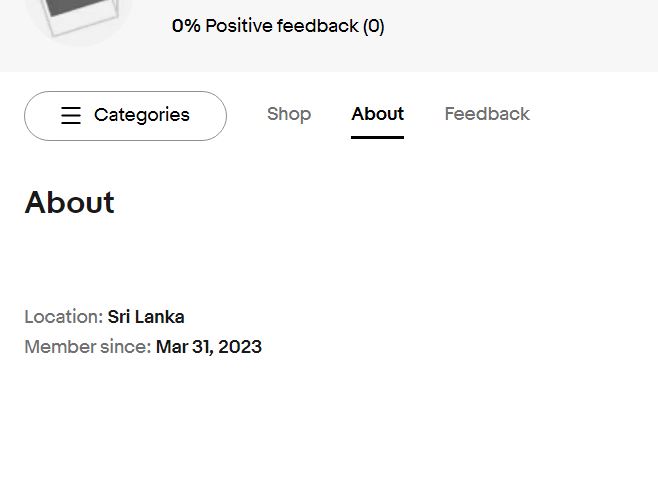Click the "Categories" text label
Viewport: 658px width, 480px height.
click(x=141, y=116)
